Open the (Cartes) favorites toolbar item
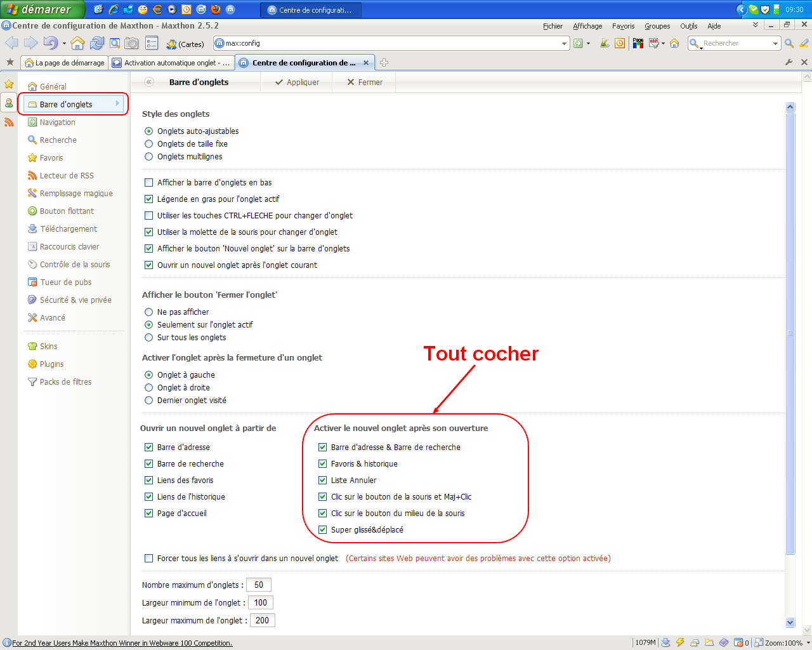The height and width of the screenshot is (650, 812). point(185,44)
